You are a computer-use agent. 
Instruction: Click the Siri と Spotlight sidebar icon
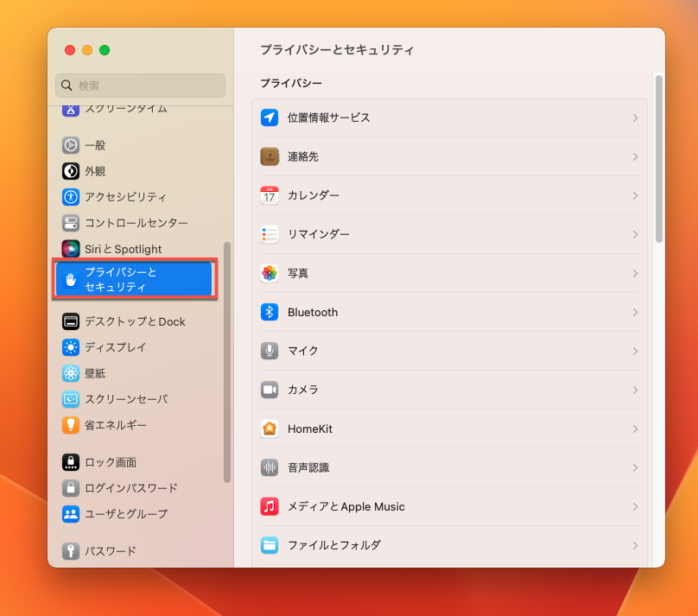(x=71, y=249)
